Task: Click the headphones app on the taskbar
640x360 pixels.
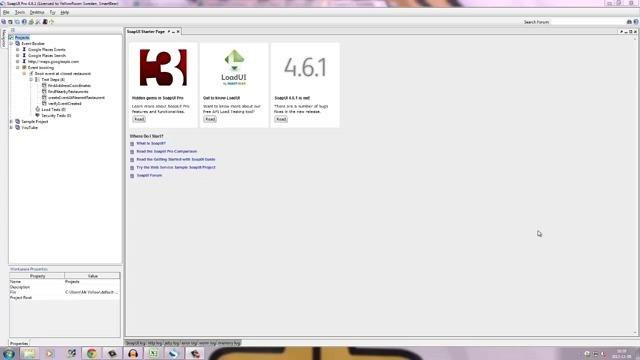Action: pos(133,353)
